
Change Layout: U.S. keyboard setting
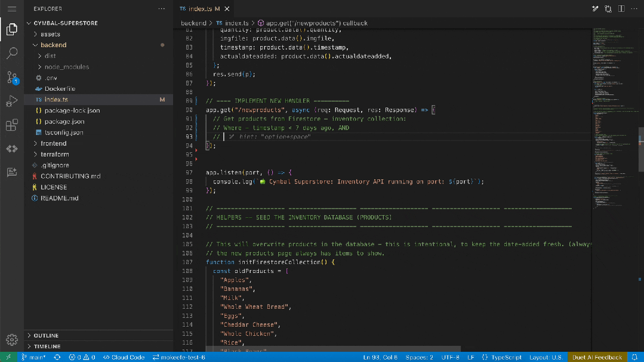(x=546, y=357)
